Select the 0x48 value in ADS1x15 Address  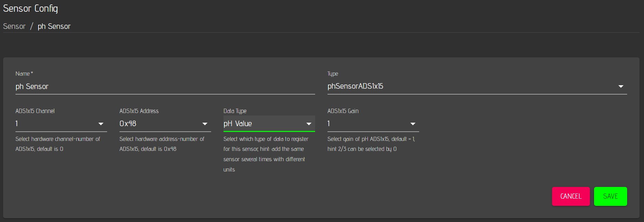128,124
